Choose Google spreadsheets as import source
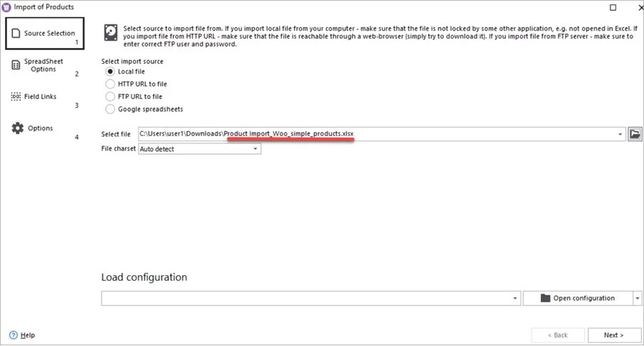 [110, 109]
